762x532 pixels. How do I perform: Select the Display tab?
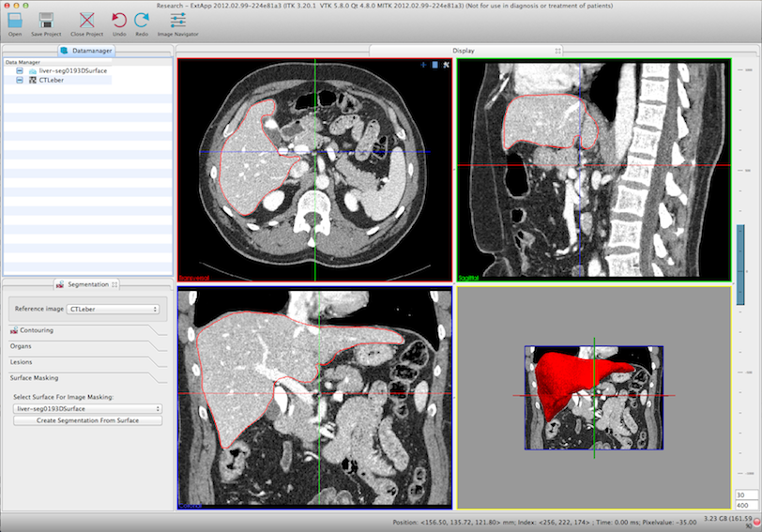pos(465,51)
